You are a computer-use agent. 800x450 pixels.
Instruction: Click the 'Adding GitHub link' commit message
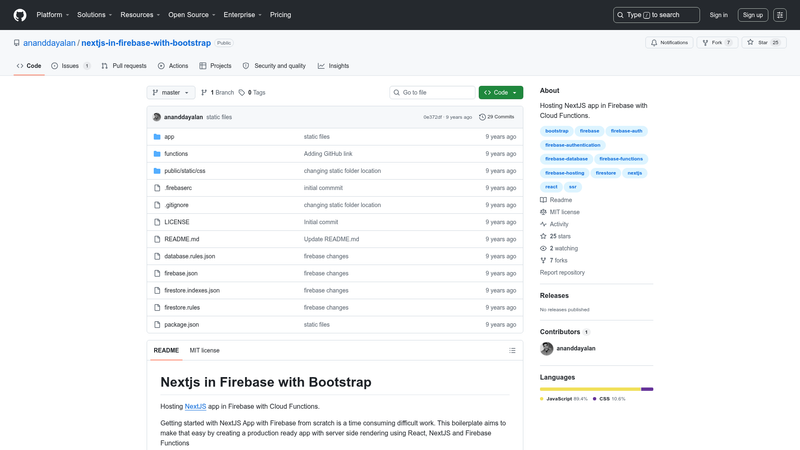(x=328, y=154)
